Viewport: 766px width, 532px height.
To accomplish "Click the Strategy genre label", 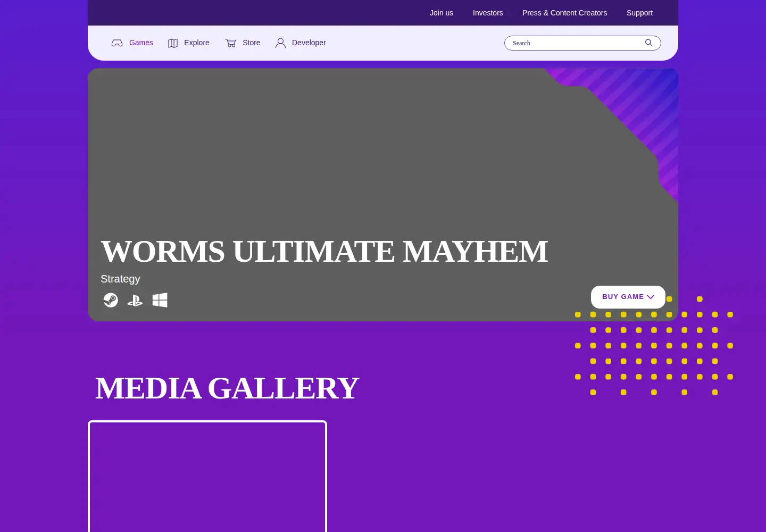I will tap(120, 279).
